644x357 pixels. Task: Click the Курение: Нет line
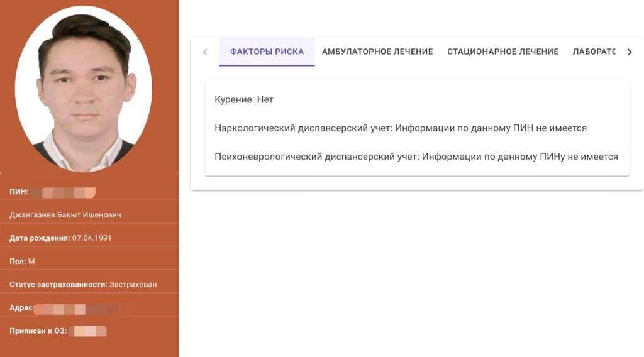coord(244,99)
